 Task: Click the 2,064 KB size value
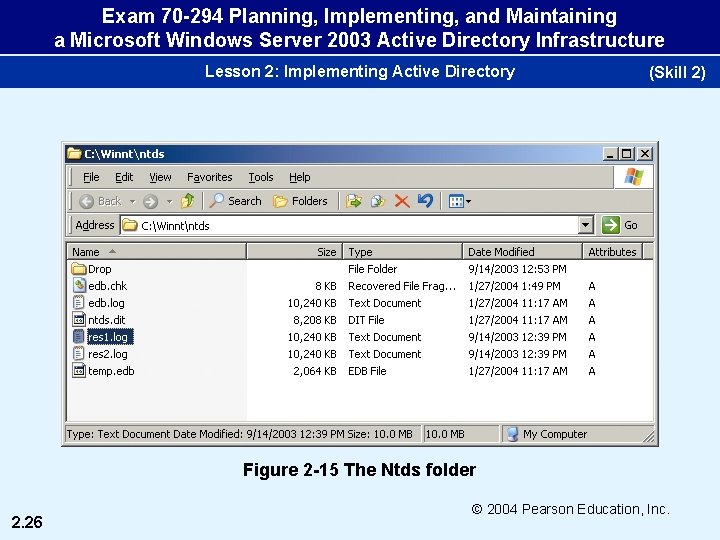315,371
